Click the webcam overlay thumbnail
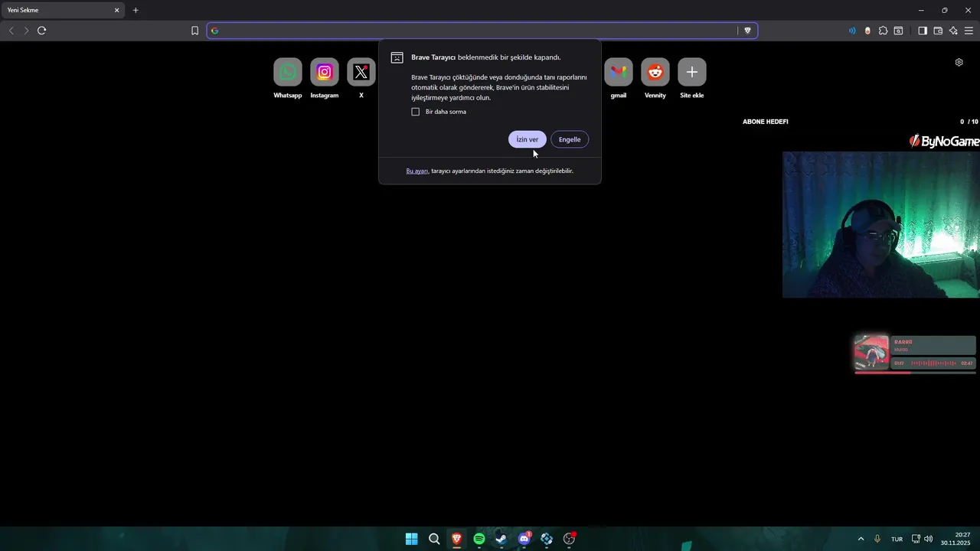The height and width of the screenshot is (551, 980). [881, 224]
